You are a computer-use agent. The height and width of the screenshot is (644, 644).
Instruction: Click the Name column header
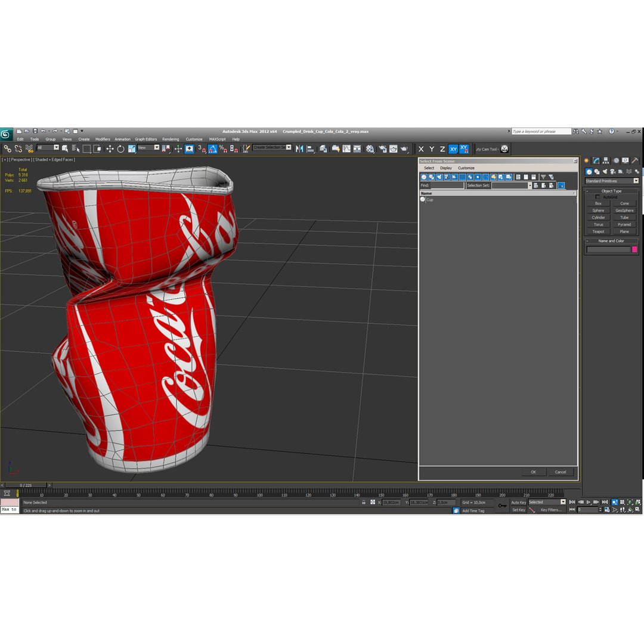point(498,193)
